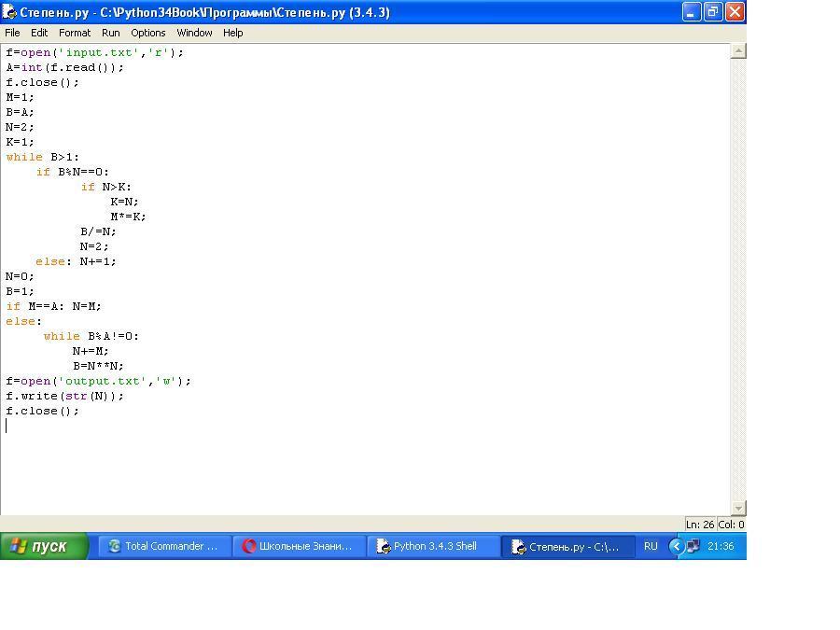Click the line N+=M;
840x630 pixels.
click(91, 352)
